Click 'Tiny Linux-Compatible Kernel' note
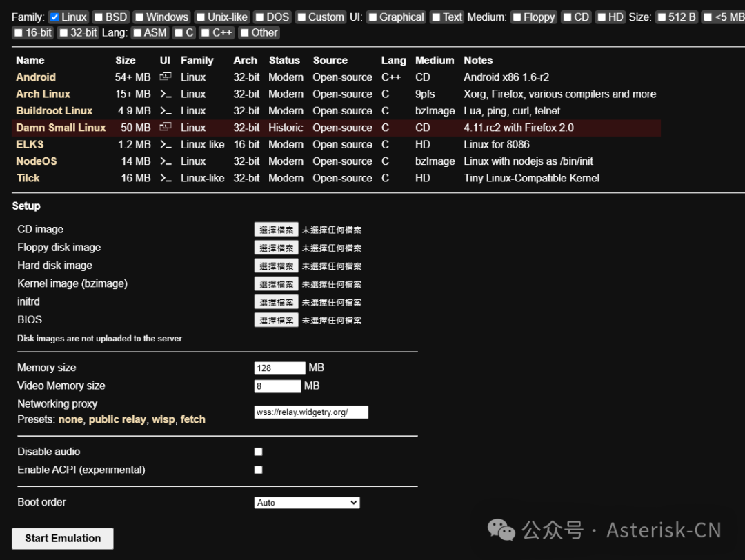745x560 pixels. pos(531,178)
